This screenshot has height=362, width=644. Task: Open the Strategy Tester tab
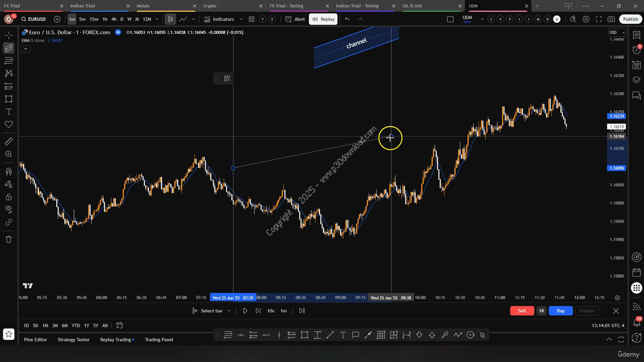(x=73, y=339)
